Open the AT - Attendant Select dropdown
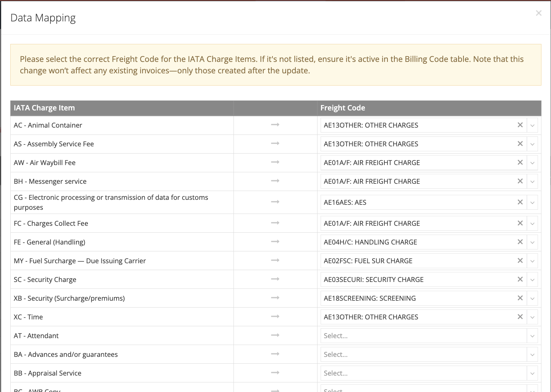 point(423,336)
